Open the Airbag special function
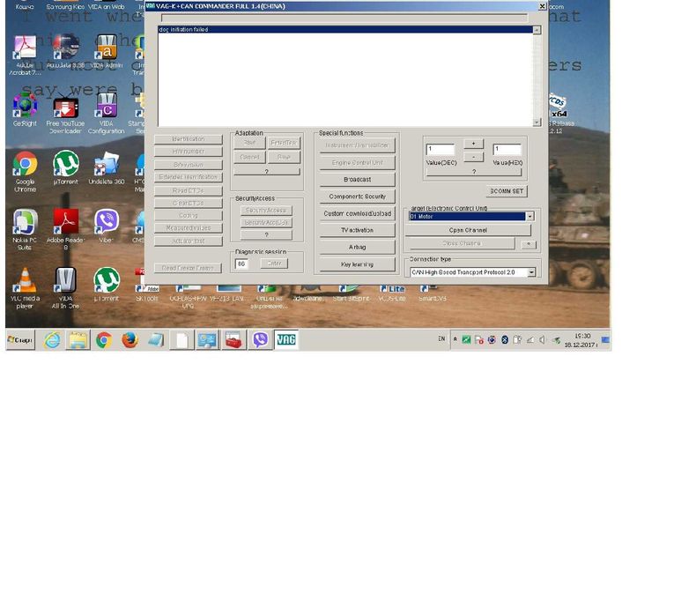674x616 pixels. point(357,247)
